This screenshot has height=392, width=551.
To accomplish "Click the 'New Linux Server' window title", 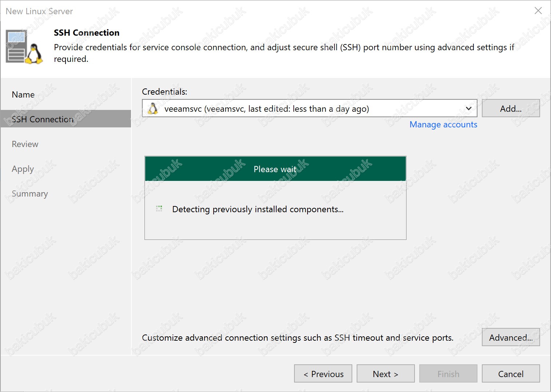I will coord(39,11).
